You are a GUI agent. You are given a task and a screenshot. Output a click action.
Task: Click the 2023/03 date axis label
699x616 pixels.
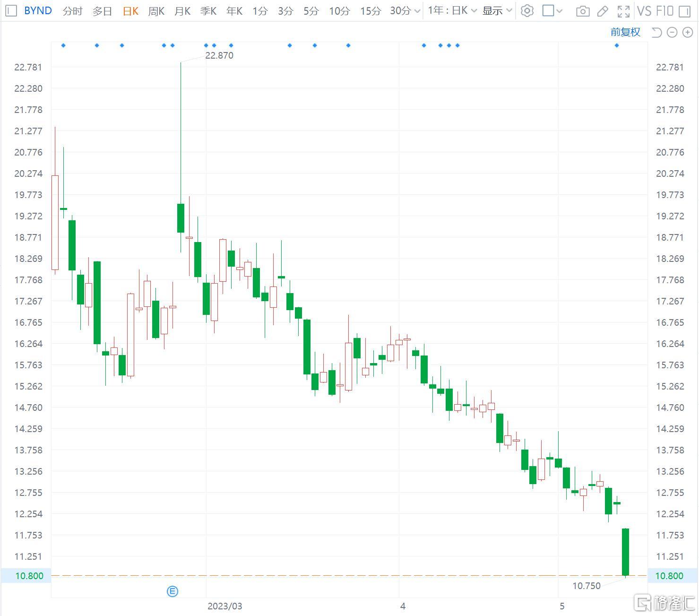(x=225, y=606)
